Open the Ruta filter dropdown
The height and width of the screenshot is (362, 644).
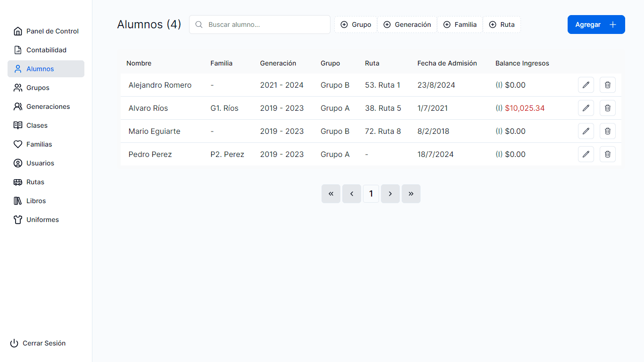point(502,25)
